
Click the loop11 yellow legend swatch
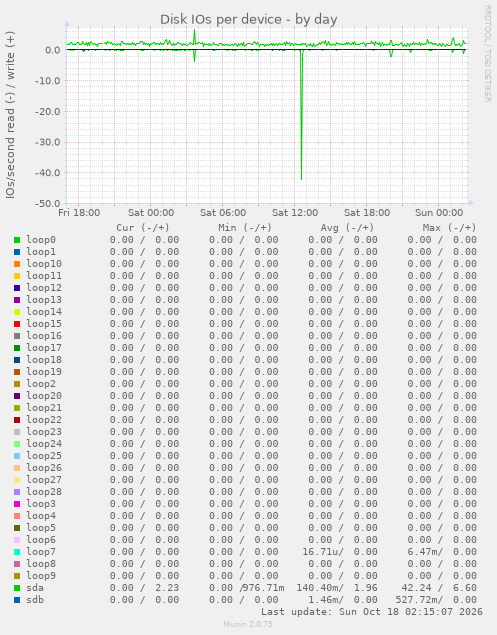(17, 276)
